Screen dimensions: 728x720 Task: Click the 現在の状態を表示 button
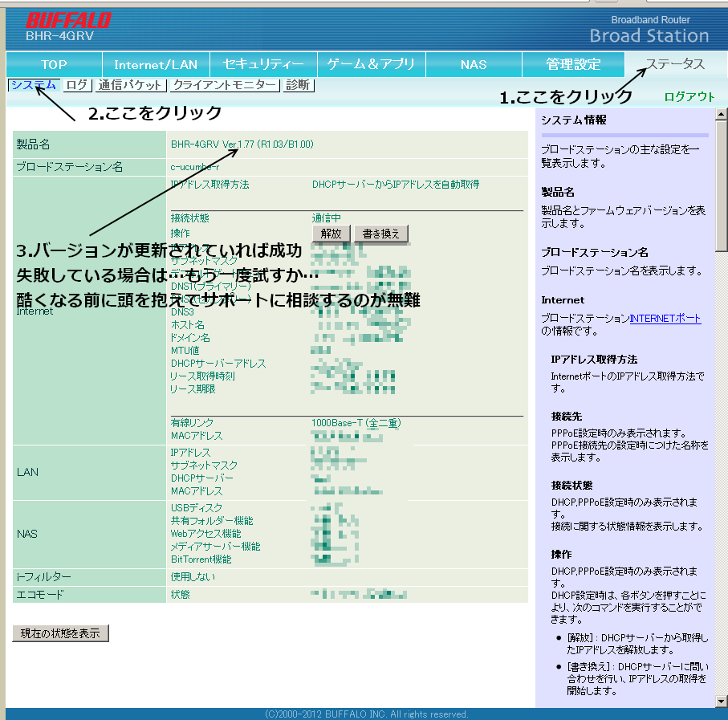(x=60, y=633)
